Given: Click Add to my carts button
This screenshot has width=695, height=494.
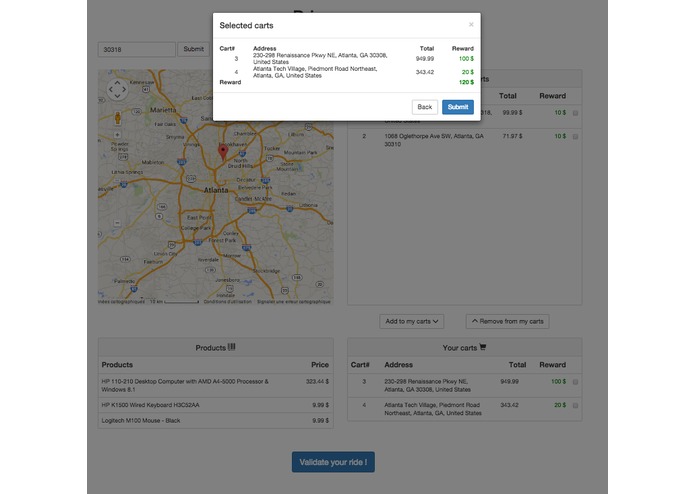Looking at the screenshot, I should click(x=412, y=321).
